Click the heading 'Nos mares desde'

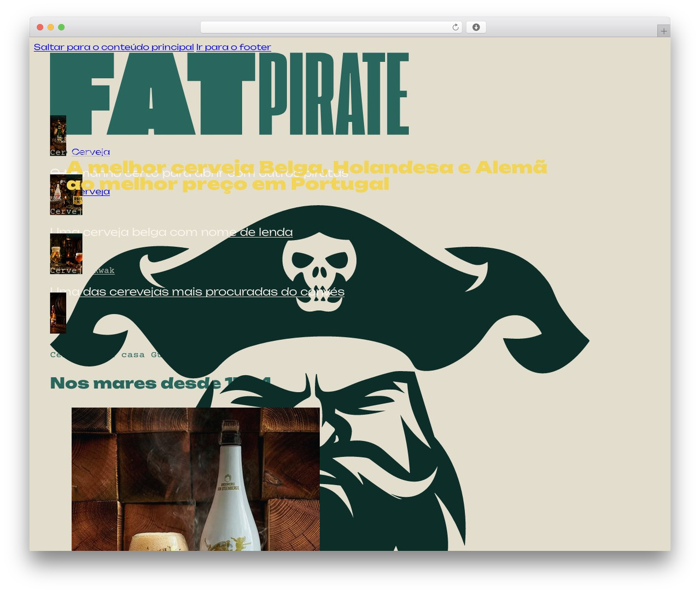pos(136,383)
